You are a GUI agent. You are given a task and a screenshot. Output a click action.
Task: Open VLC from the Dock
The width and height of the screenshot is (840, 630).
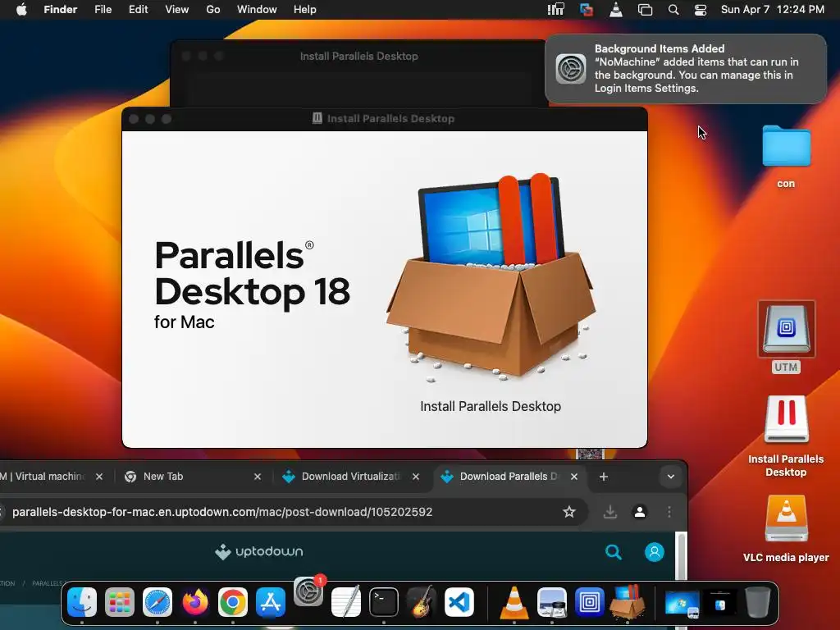(x=514, y=602)
